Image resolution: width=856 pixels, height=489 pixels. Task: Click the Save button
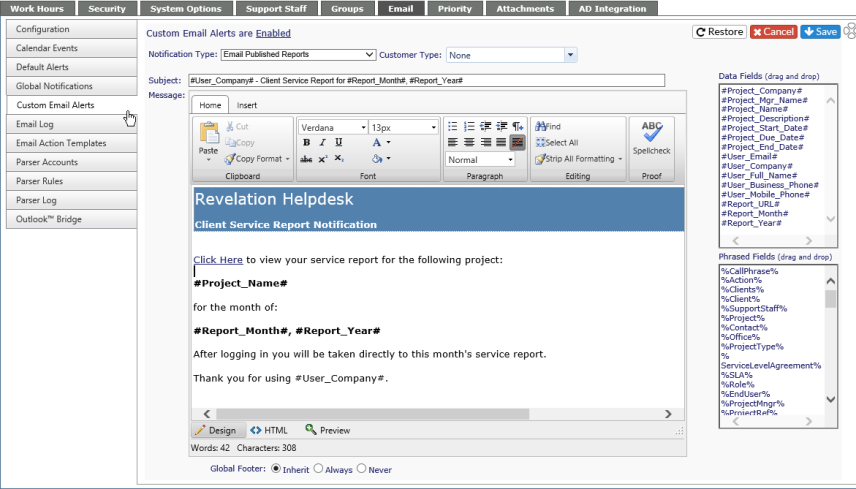[x=821, y=32]
